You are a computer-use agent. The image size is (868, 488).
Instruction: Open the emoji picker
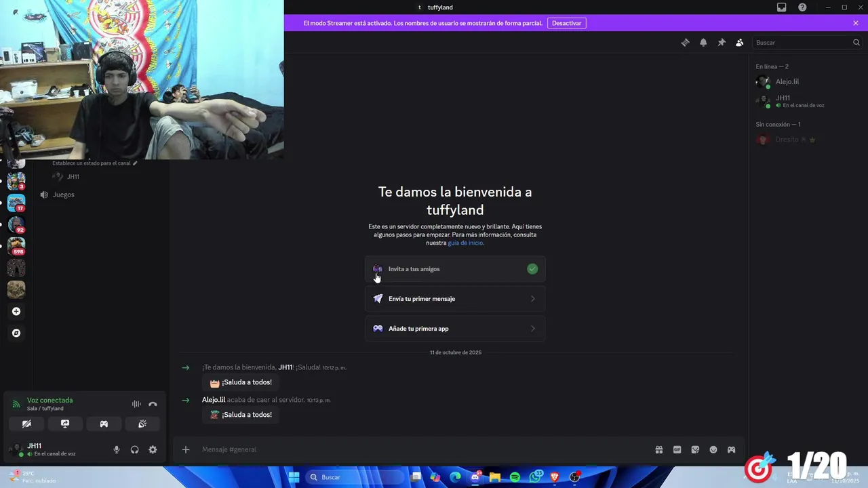pyautogui.click(x=713, y=449)
